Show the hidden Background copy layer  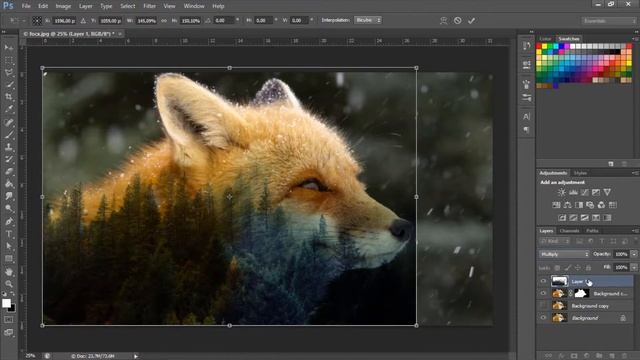(x=543, y=306)
